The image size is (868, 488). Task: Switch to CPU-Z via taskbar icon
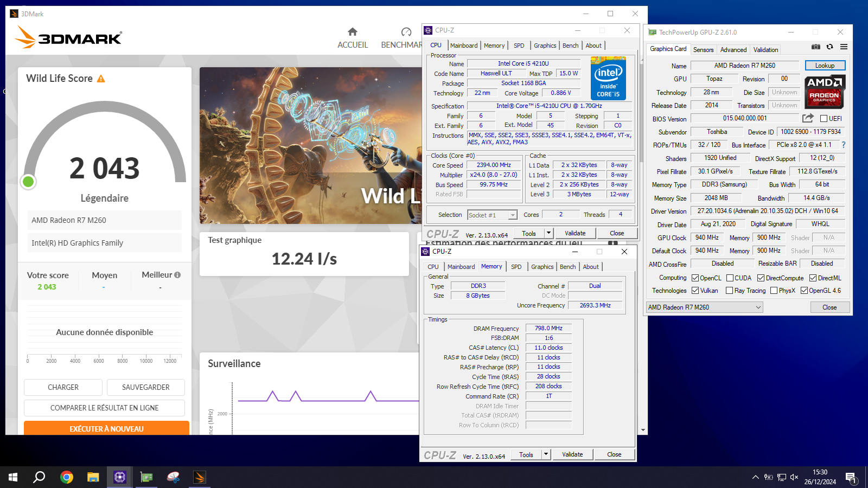(120, 477)
